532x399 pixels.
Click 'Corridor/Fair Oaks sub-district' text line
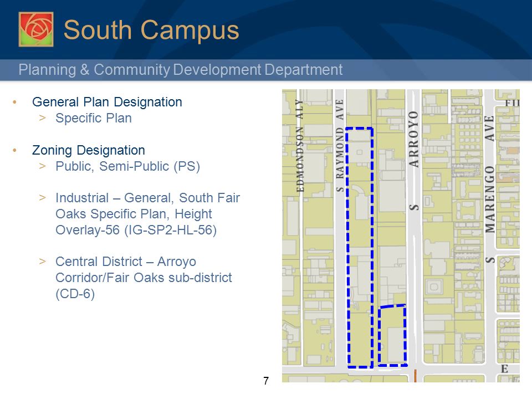click(144, 278)
